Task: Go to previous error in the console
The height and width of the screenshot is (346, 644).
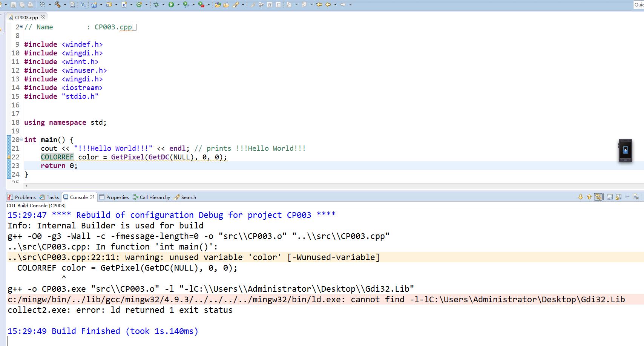Action: coord(589,197)
